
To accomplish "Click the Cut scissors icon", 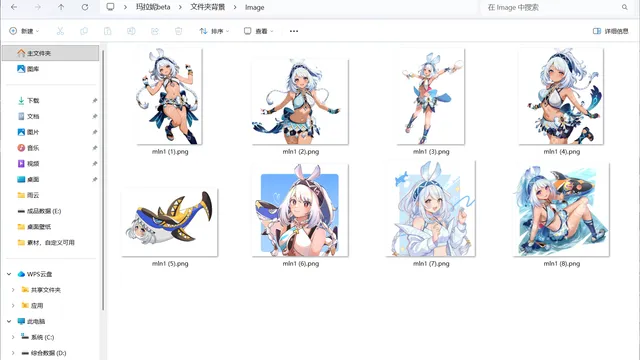I will tap(60, 31).
